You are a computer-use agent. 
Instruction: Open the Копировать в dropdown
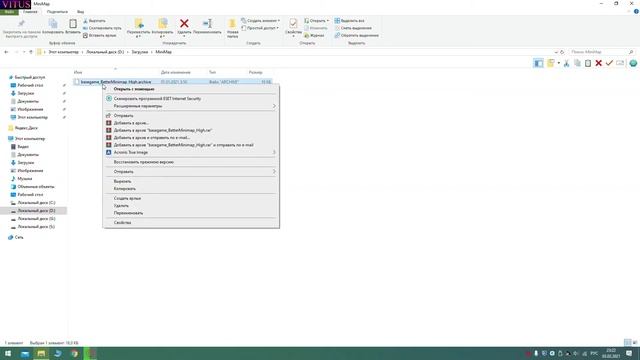[x=162, y=27]
